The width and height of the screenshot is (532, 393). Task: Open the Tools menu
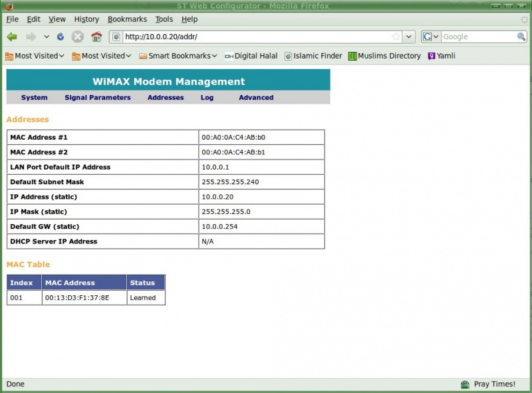point(164,19)
